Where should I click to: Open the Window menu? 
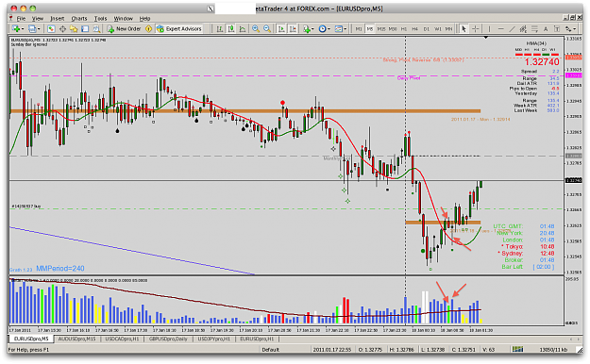click(124, 19)
